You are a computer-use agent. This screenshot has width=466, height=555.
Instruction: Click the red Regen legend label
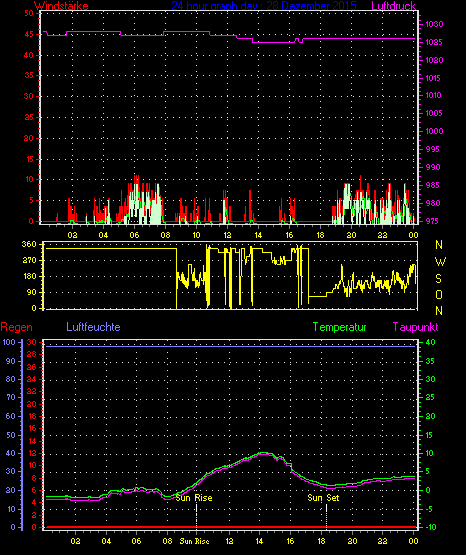16,327
